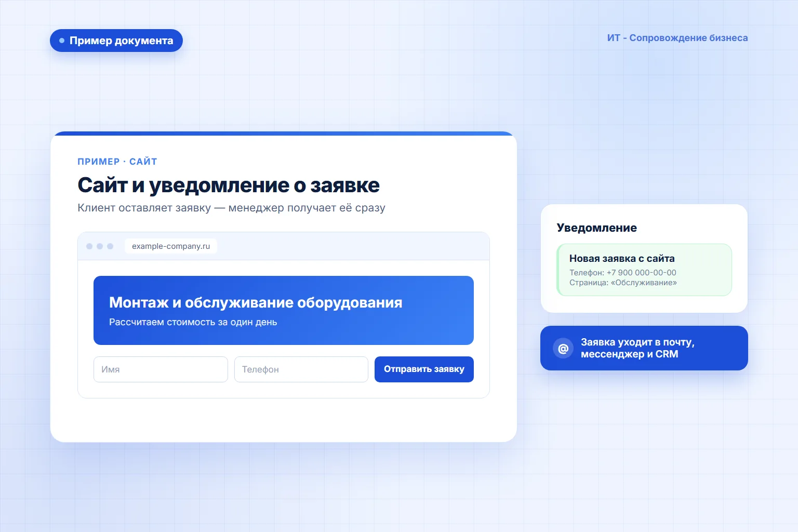The width and height of the screenshot is (798, 532).
Task: Click the 'Отправить заявку' button
Action: [x=424, y=369]
